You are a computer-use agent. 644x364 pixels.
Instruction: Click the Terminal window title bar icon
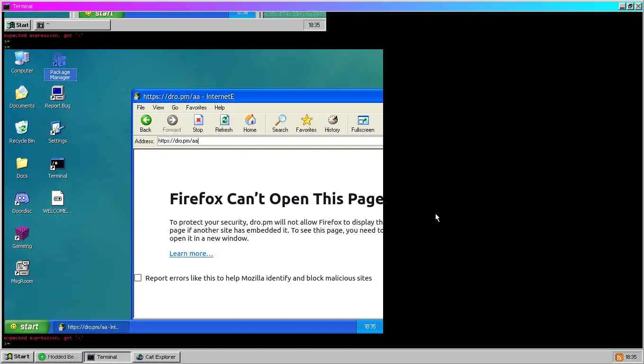coord(7,6)
